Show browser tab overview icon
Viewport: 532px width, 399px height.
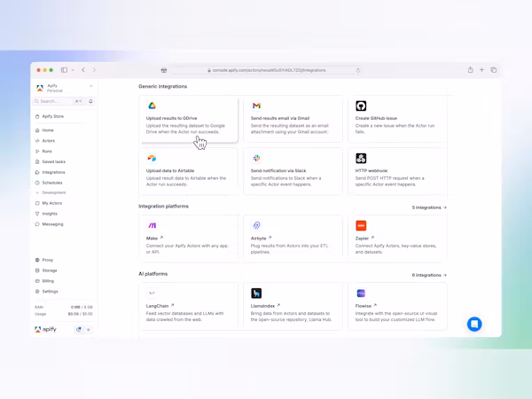pos(494,70)
